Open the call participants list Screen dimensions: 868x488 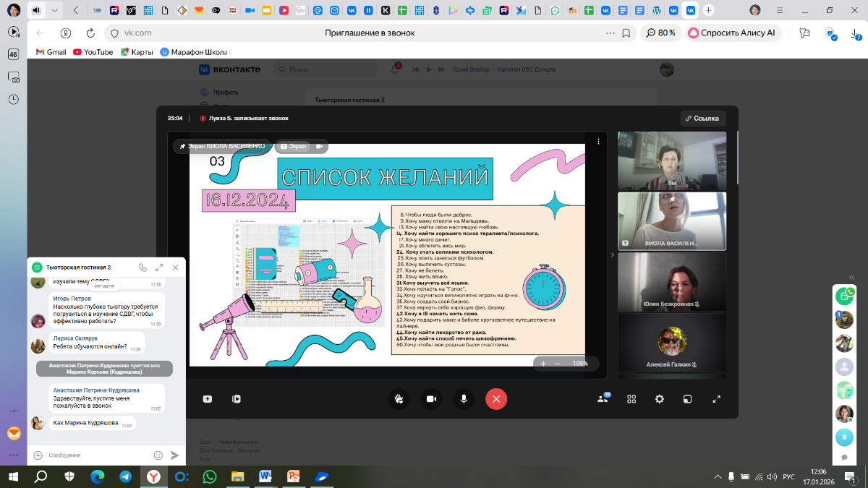(603, 398)
